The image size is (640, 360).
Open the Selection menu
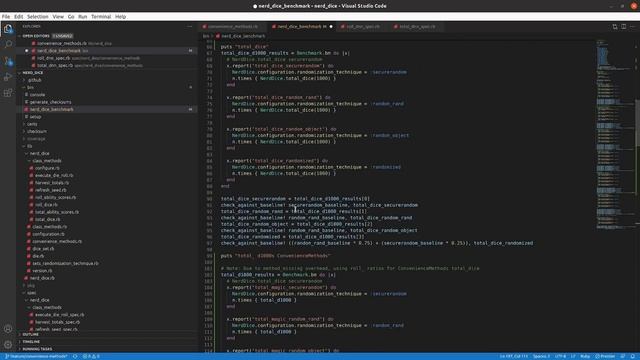pyautogui.click(x=38, y=17)
